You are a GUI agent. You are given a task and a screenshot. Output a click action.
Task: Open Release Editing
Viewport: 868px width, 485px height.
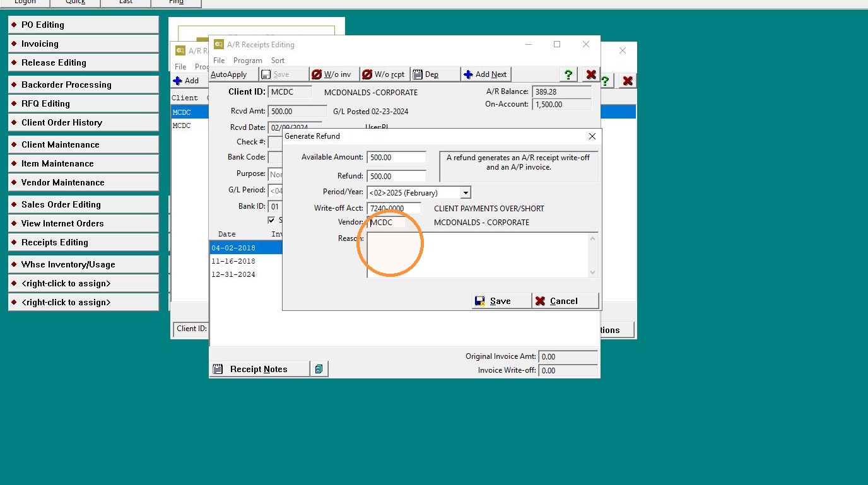tap(83, 62)
